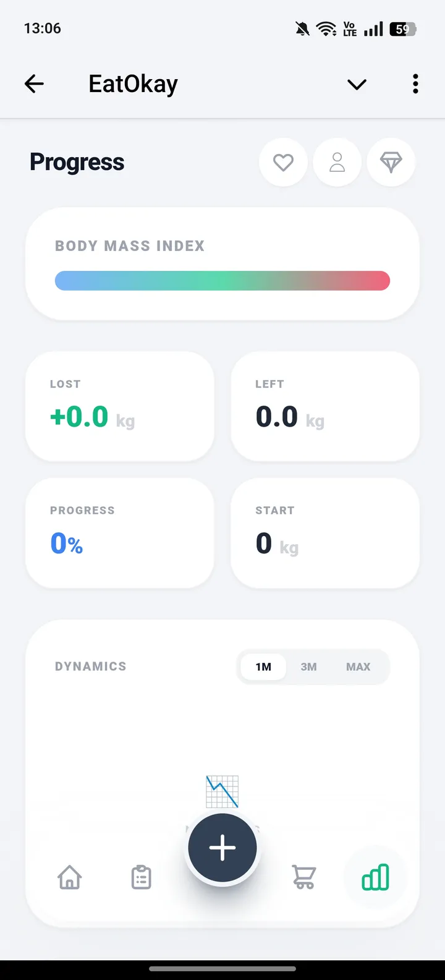Expand the chevron dropdown next to EatOkay
The width and height of the screenshot is (445, 980).
(357, 84)
